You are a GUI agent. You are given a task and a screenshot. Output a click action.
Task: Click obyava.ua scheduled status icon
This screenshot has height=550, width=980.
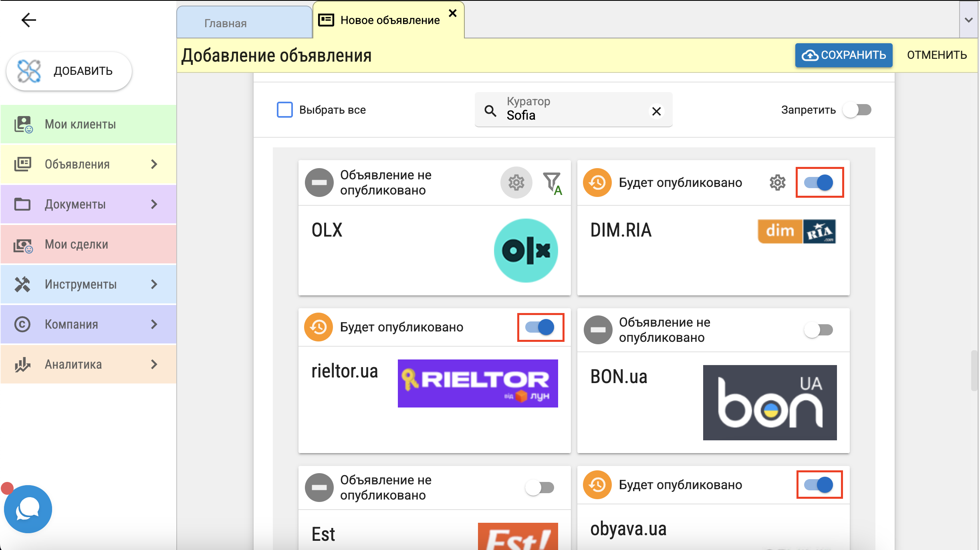597,485
